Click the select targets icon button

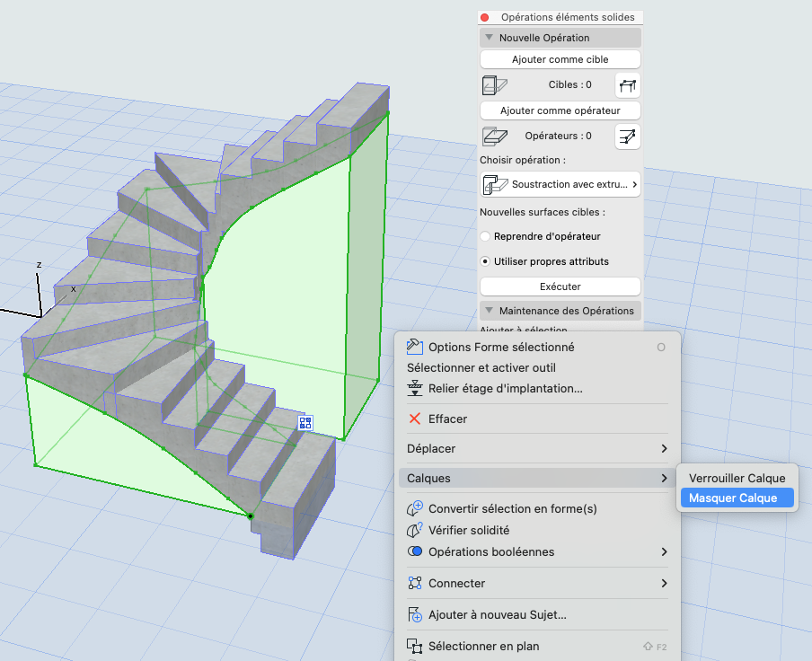[x=628, y=85]
